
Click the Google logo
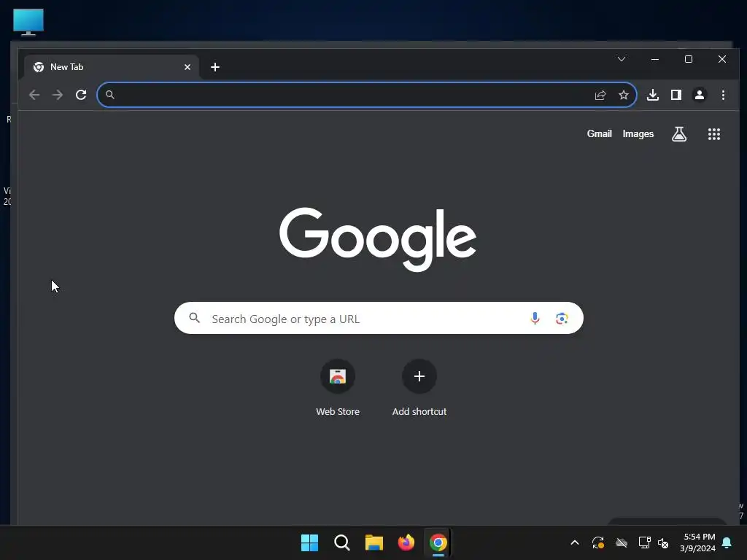378,238
